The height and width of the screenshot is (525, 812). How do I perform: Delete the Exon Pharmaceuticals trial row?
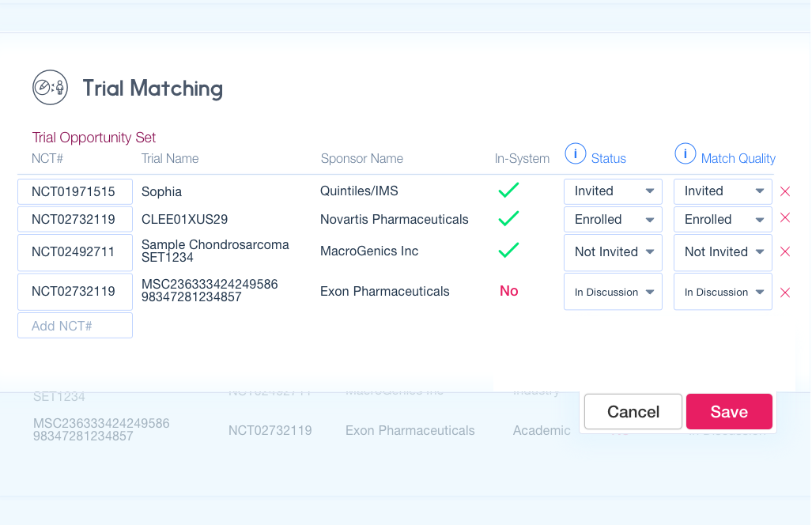[785, 293]
